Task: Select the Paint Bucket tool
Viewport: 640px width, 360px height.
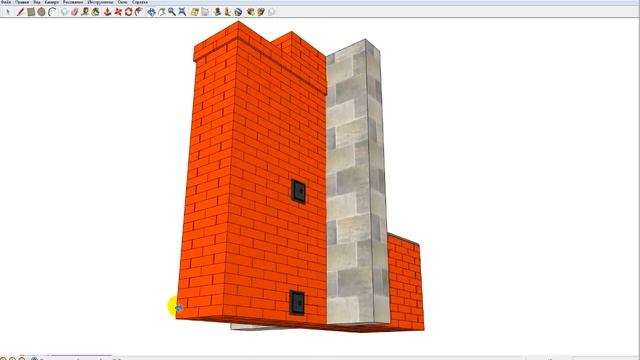Action: pyautogui.click(x=96, y=12)
